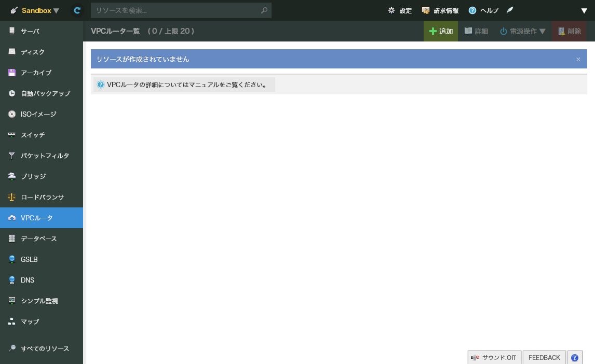Select the GSLB sidebar icon
Image resolution: width=595 pixels, height=364 pixels.
pos(11,259)
